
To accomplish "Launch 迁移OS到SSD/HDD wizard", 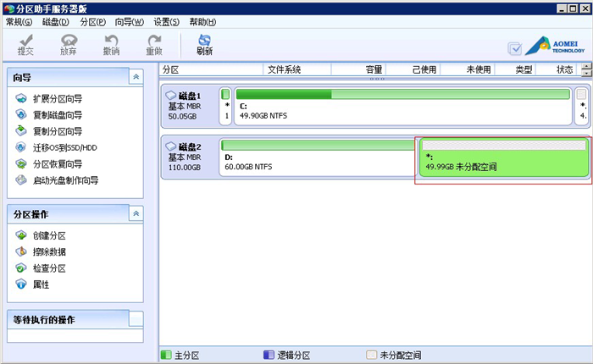I will [x=64, y=147].
